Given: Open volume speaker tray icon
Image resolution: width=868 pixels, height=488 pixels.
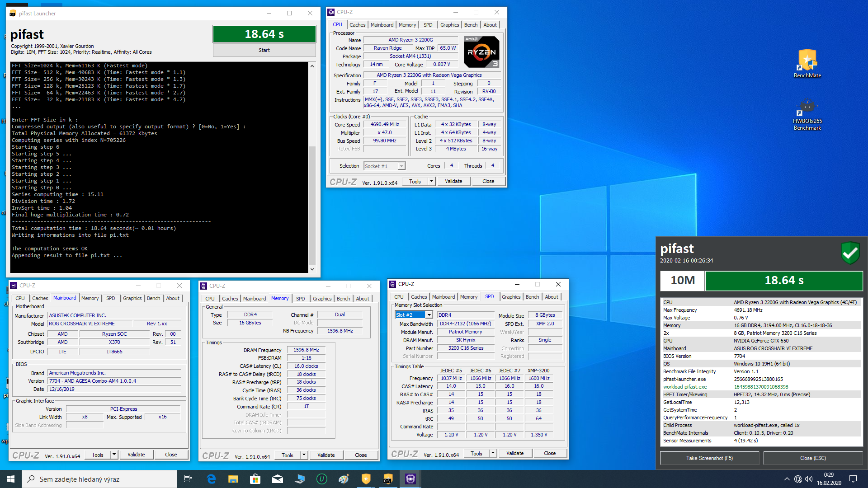Looking at the screenshot, I should click(x=809, y=479).
